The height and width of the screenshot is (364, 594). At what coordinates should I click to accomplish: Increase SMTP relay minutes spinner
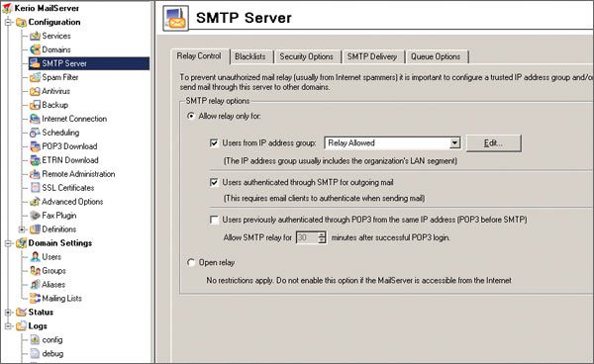(x=322, y=235)
